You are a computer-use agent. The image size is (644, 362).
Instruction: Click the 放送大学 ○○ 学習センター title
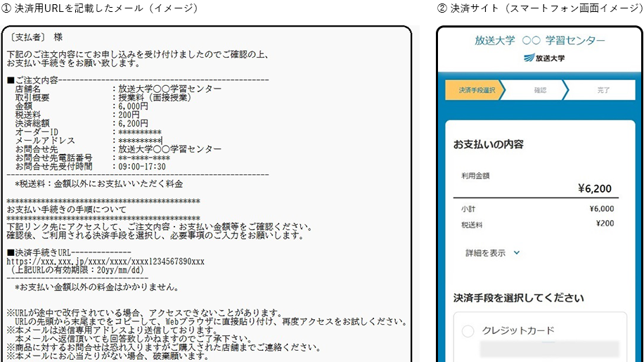[539, 40]
